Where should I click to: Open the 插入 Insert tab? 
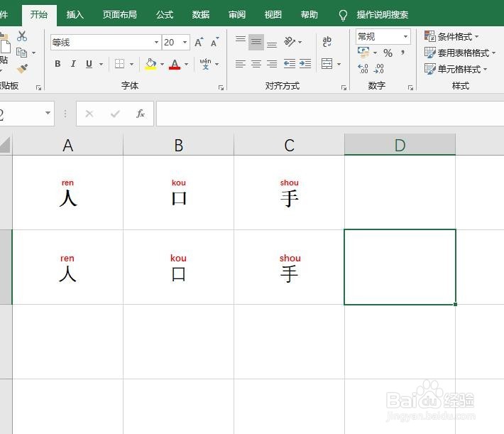tap(75, 15)
